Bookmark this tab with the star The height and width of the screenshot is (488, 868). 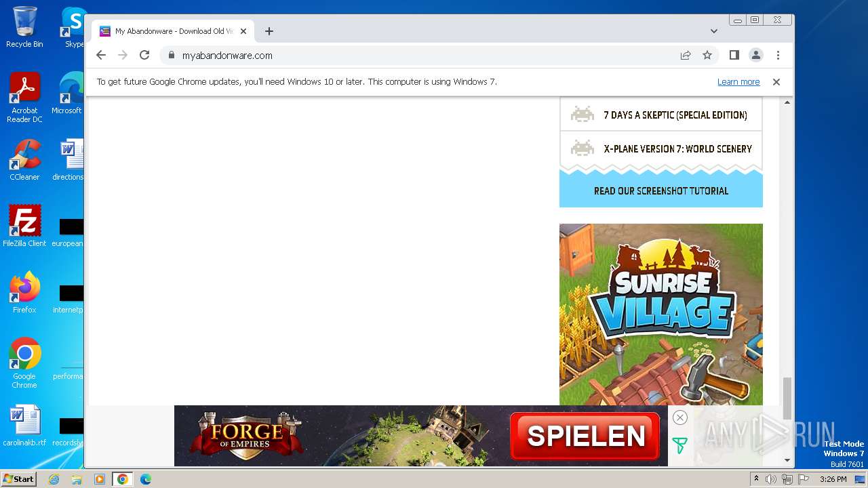(707, 55)
